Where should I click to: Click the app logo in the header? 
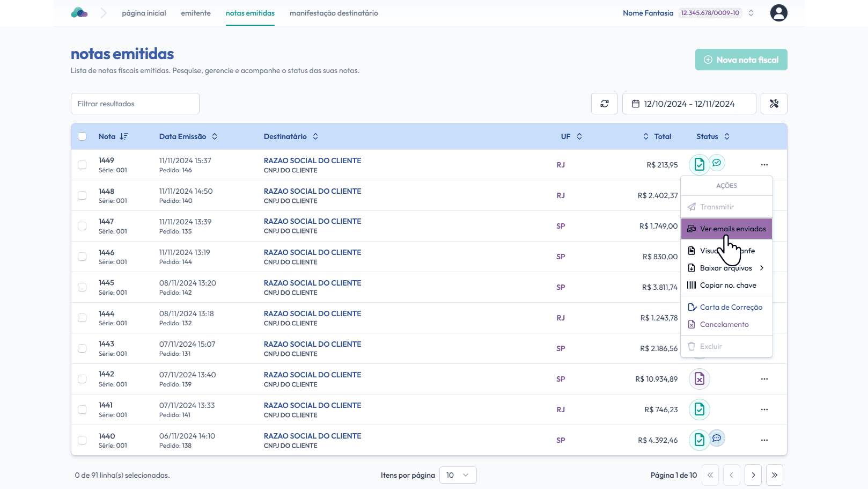(x=79, y=13)
